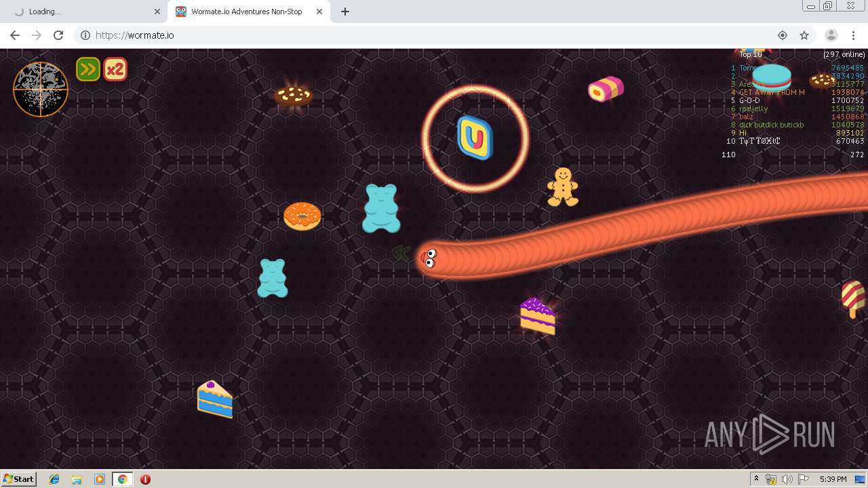Click the orange worm's head
This screenshot has width=868, height=488.
429,258
